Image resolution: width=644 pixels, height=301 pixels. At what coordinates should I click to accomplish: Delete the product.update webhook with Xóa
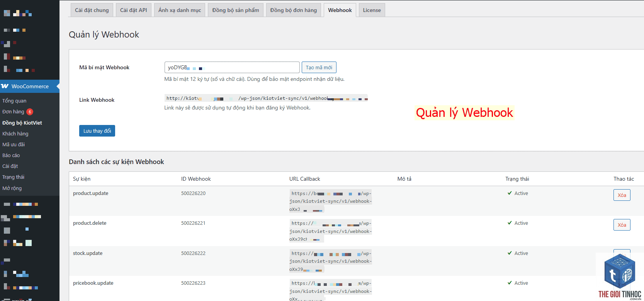[x=622, y=195]
